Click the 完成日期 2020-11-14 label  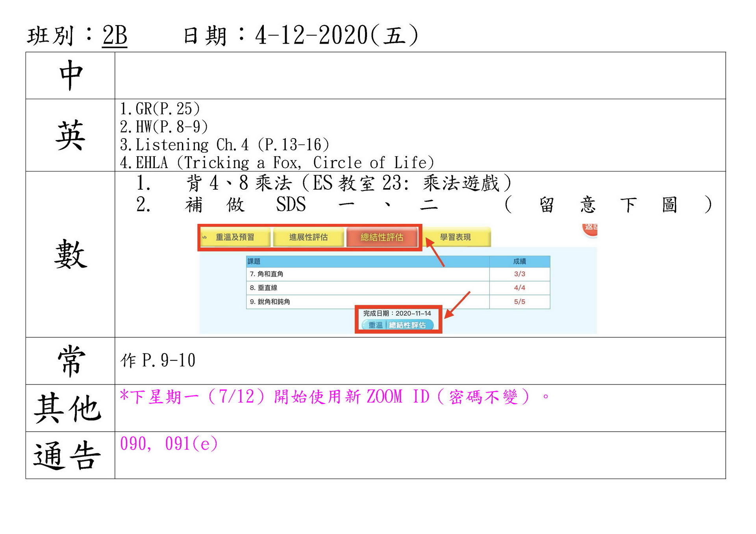[x=397, y=314]
